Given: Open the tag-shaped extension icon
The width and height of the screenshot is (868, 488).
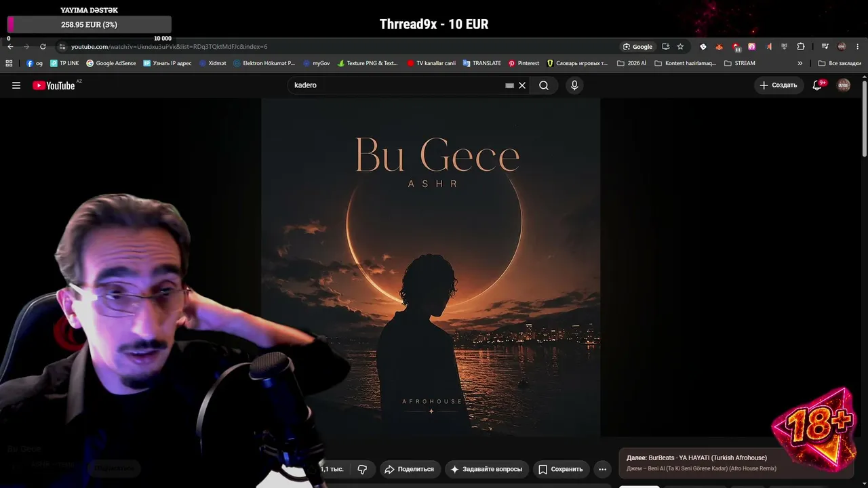Looking at the screenshot, I should pyautogui.click(x=703, y=47).
